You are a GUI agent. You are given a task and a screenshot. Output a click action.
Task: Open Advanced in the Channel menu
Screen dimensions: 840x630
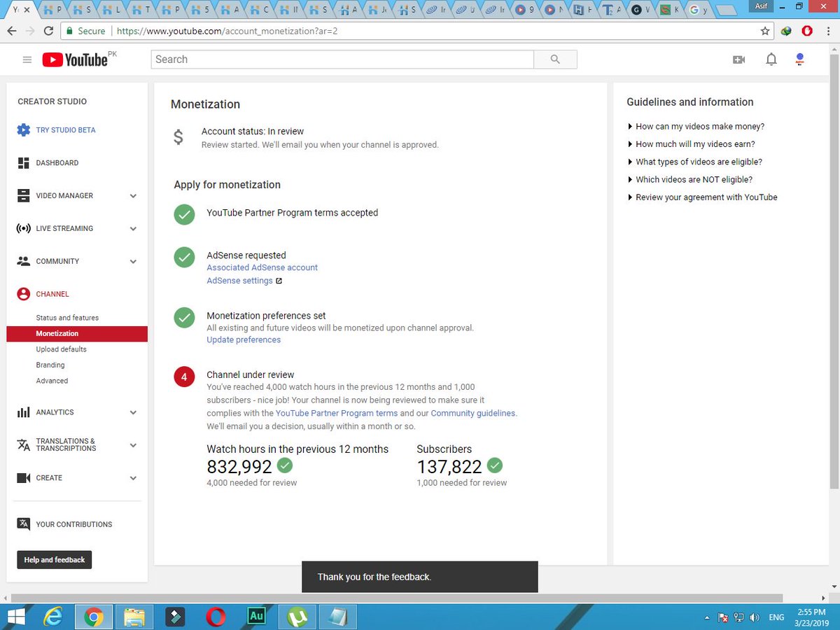click(x=52, y=381)
